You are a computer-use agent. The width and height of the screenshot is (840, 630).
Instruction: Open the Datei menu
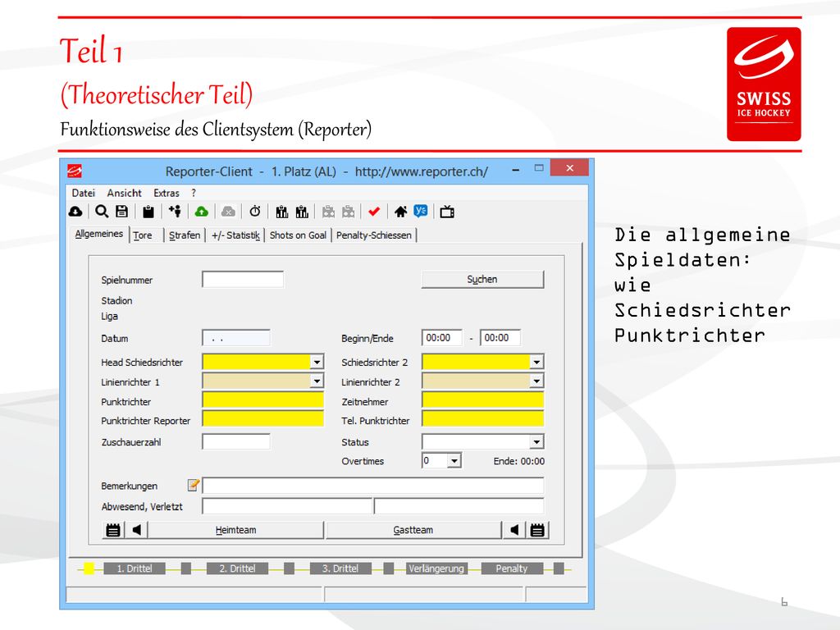pyautogui.click(x=83, y=193)
